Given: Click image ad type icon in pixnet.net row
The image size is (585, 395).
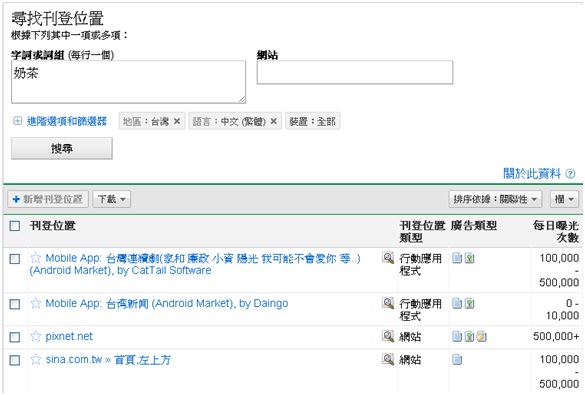Looking at the screenshot, I should 469,336.
